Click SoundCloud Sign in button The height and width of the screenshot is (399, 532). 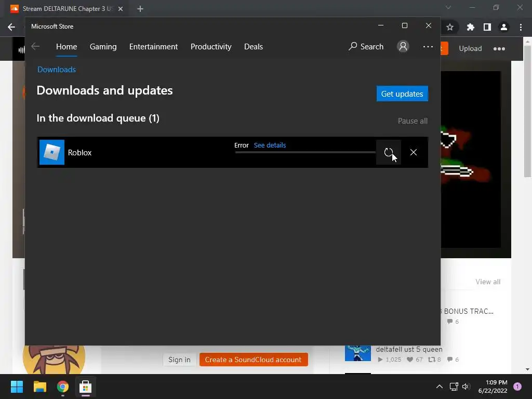(179, 360)
